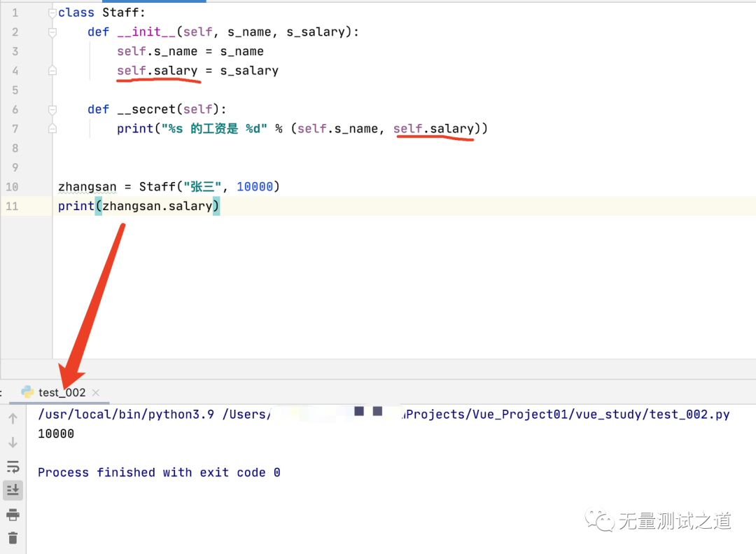Image resolution: width=756 pixels, height=554 pixels.
Task: Click the '%s 的工资是 %d' string literal
Action: [x=214, y=128]
